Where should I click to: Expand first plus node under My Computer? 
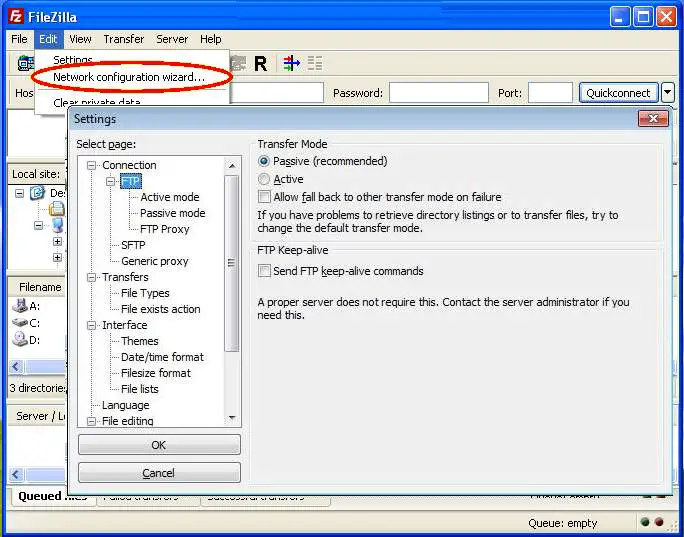coord(57,241)
